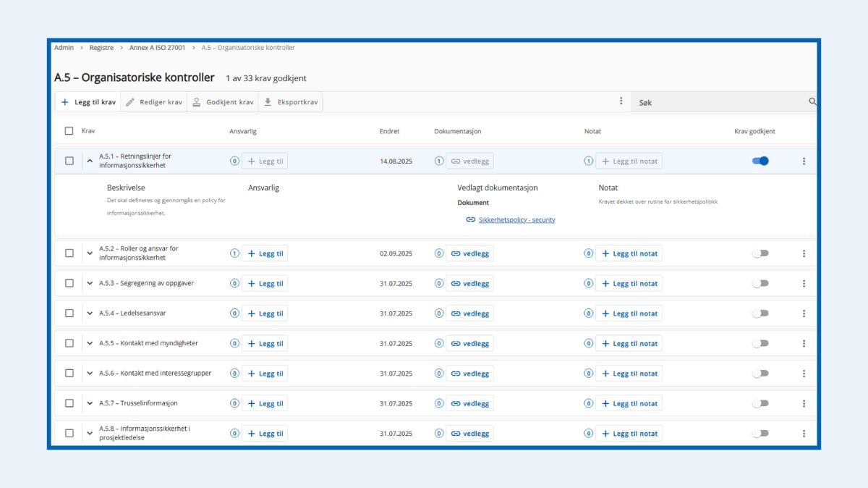Screen dimensions: 868x488
Task: Click the Rediger krav pencil icon
Action: 130,102
